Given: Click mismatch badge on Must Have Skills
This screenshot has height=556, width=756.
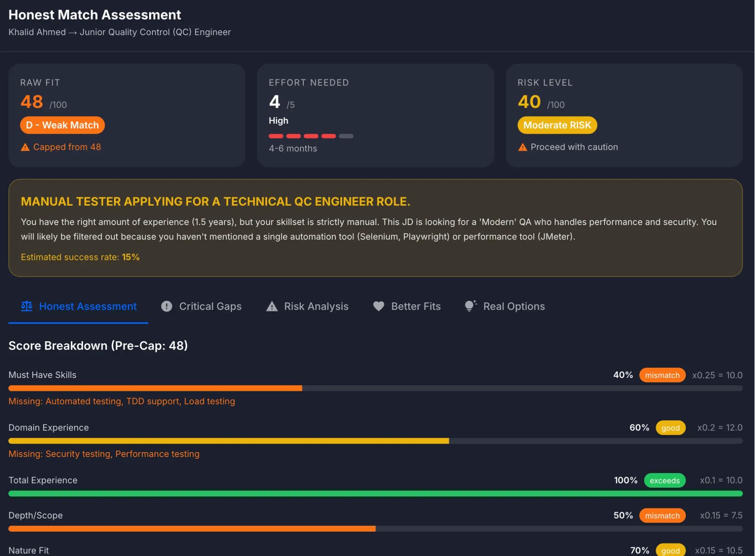Looking at the screenshot, I should tap(662, 375).
